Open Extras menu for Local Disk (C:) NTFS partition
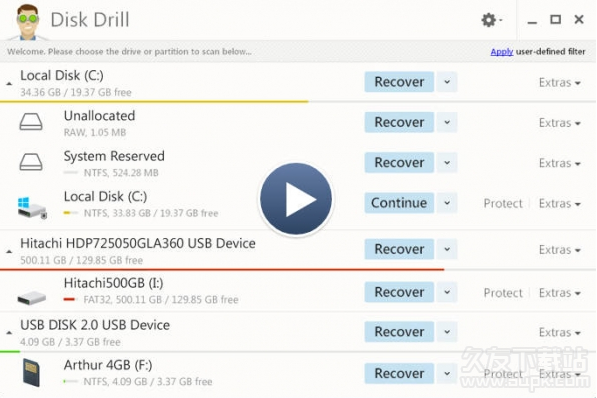597x398 pixels. [559, 204]
